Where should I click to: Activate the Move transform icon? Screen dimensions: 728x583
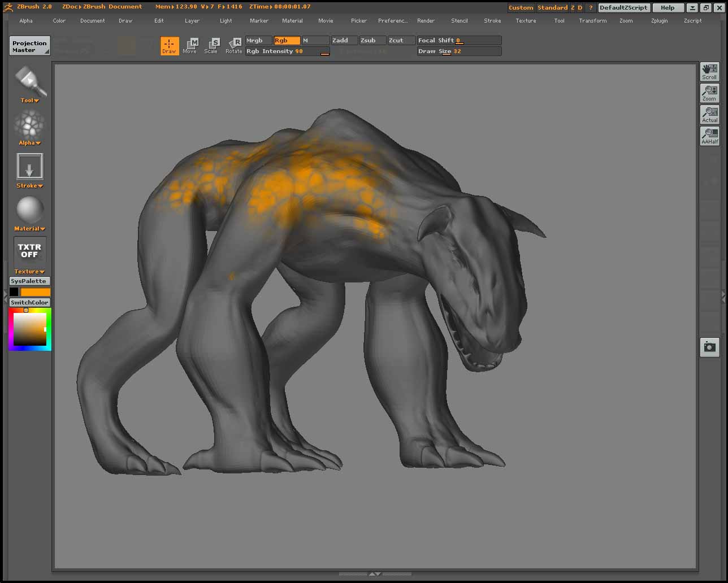(190, 45)
